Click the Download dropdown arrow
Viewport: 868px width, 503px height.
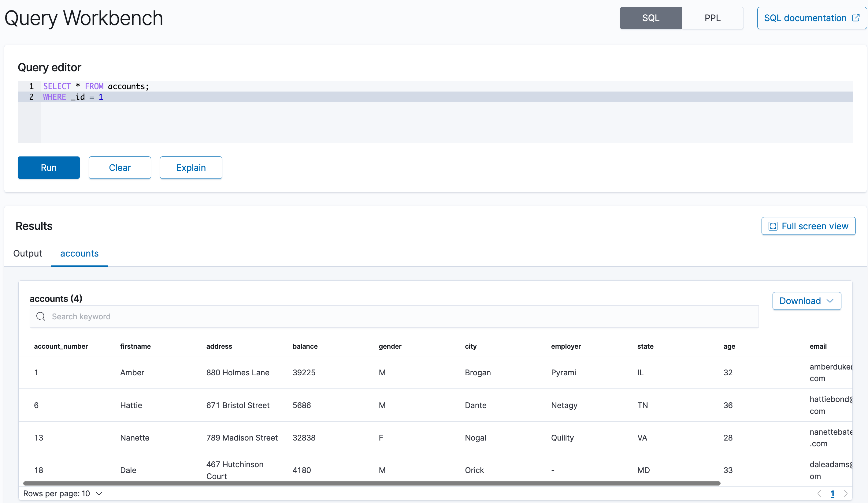(x=831, y=301)
